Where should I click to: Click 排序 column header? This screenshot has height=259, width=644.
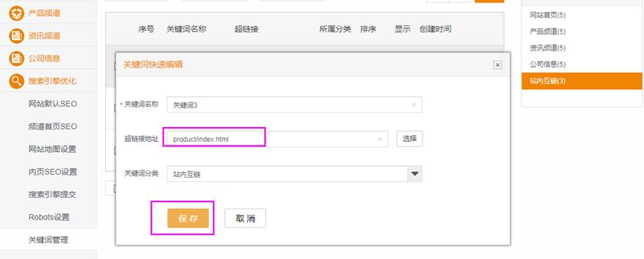pos(368,29)
